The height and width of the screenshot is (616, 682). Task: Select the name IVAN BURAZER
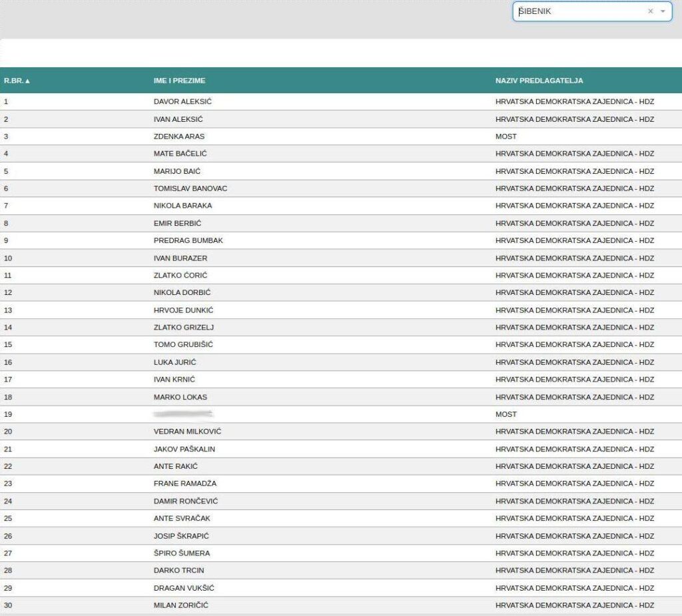pos(180,258)
